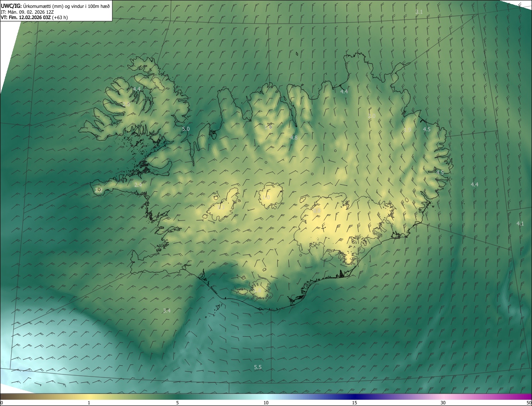Click the '4.1' value label on the map
Image resolution: width=532 pixels, height=406 pixels.
(x=520, y=223)
